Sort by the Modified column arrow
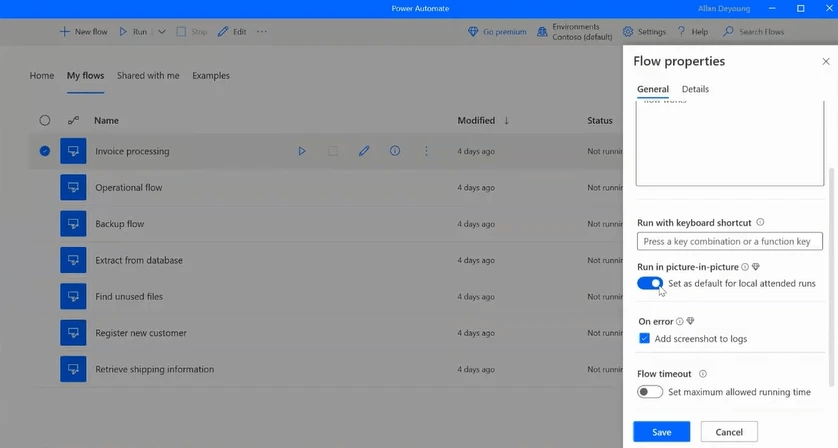838x448 pixels. coord(506,120)
